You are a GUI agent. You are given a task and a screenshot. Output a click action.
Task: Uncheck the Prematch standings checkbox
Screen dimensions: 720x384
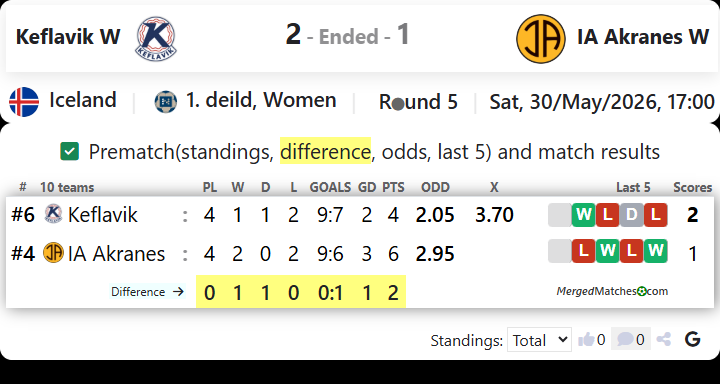click(69, 152)
